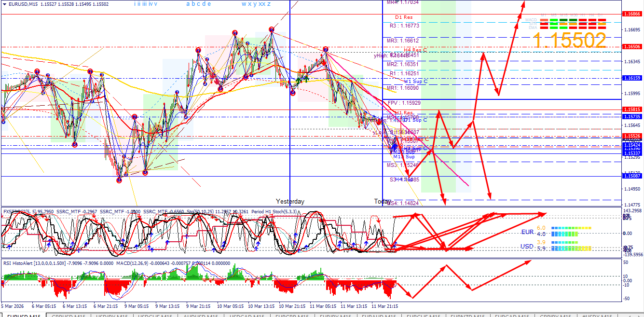This screenshot has width=644, height=317.
Task: Click the '11 Mar 21:15' time axis label
Action: 385,306
